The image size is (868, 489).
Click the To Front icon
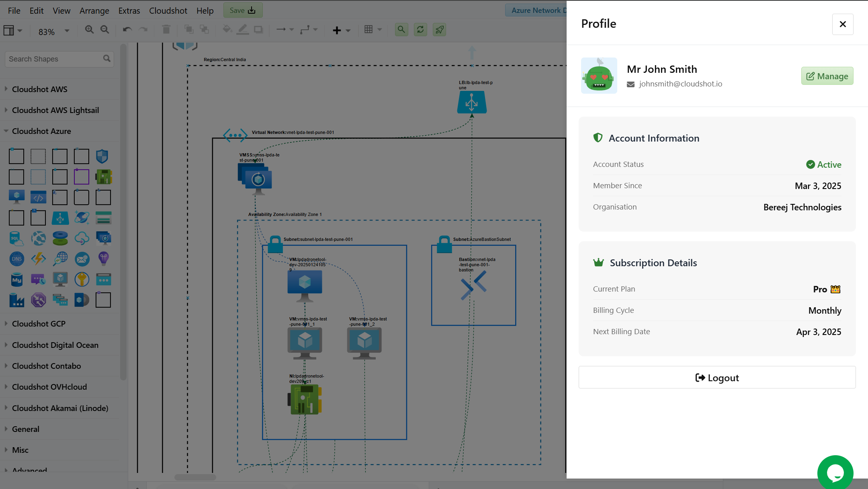(x=189, y=29)
